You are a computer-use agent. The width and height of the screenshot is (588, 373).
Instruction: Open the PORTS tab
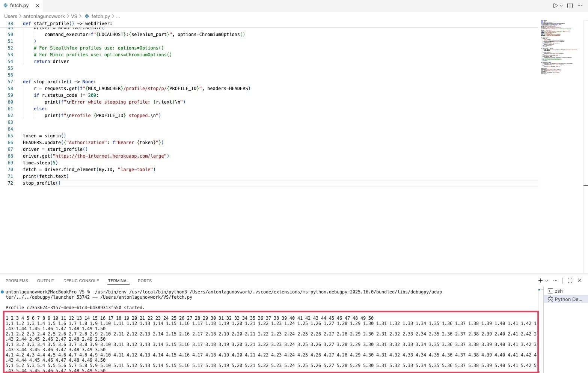tap(145, 281)
